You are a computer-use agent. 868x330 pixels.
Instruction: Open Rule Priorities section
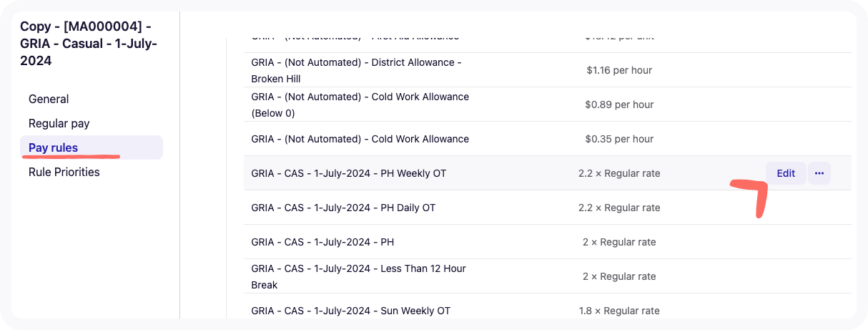(64, 172)
